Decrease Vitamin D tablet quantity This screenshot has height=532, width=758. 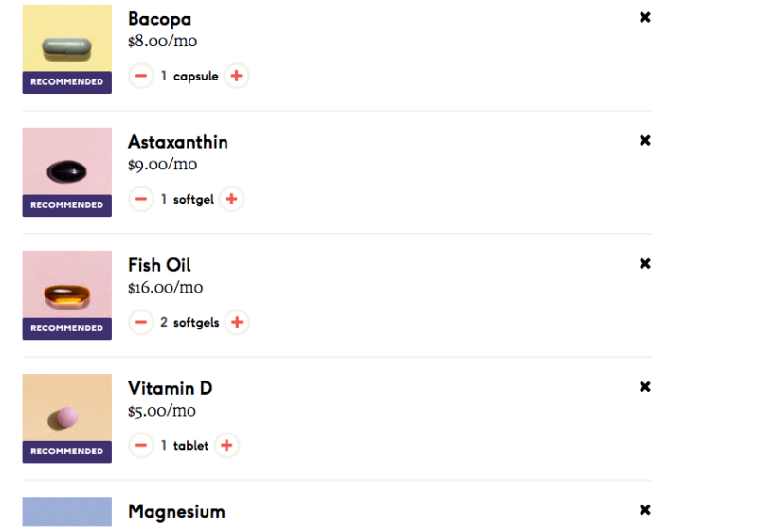click(x=140, y=445)
